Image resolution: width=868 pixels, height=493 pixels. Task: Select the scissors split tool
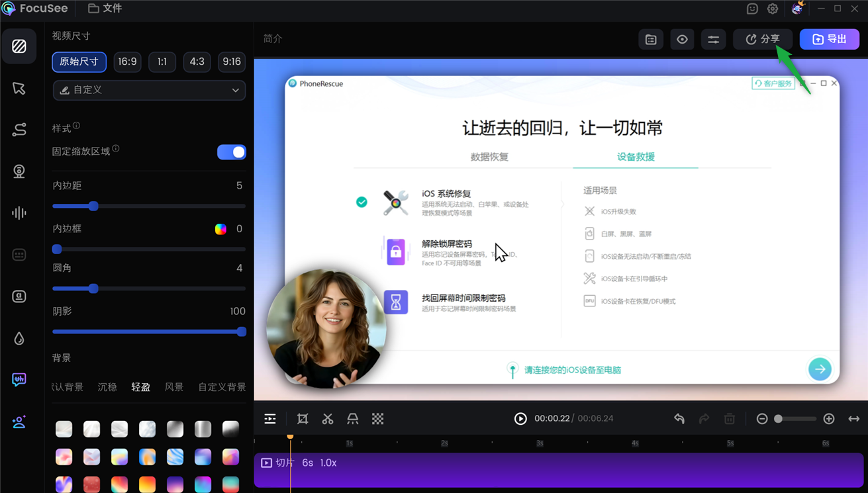[x=328, y=419]
